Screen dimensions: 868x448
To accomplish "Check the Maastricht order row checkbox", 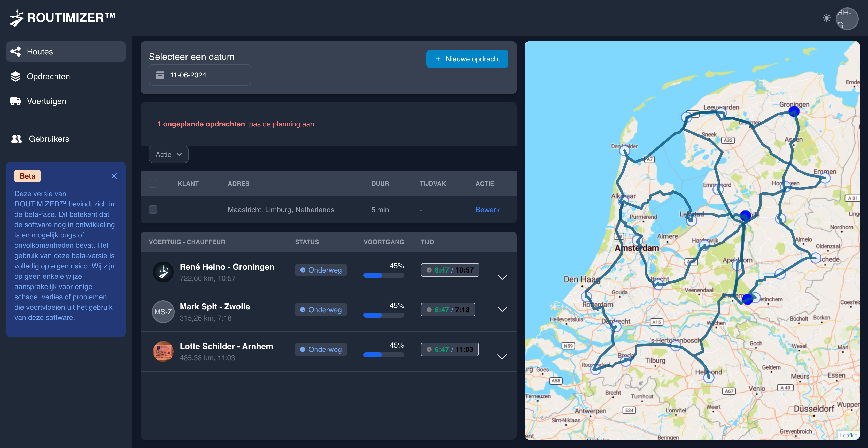I will pos(153,210).
